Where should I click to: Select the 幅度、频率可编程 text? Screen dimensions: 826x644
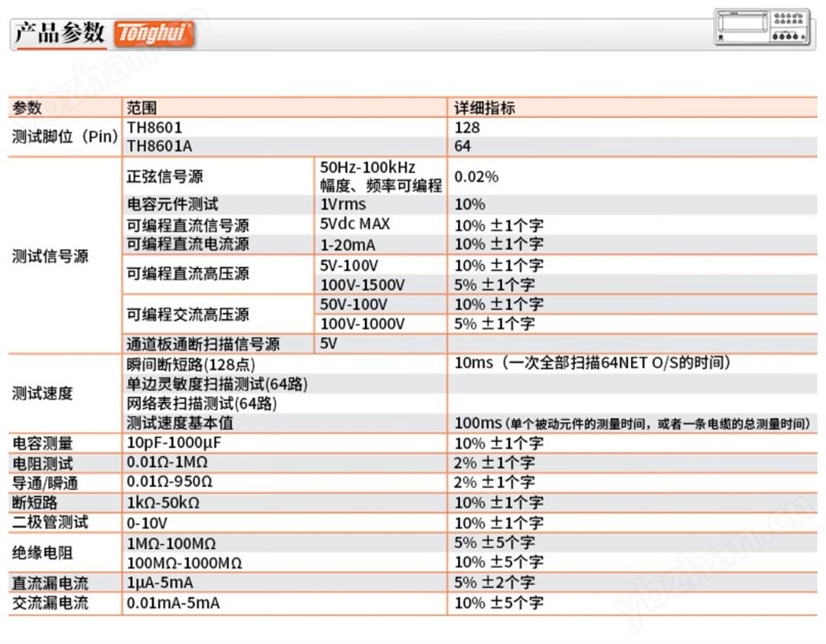[381, 186]
